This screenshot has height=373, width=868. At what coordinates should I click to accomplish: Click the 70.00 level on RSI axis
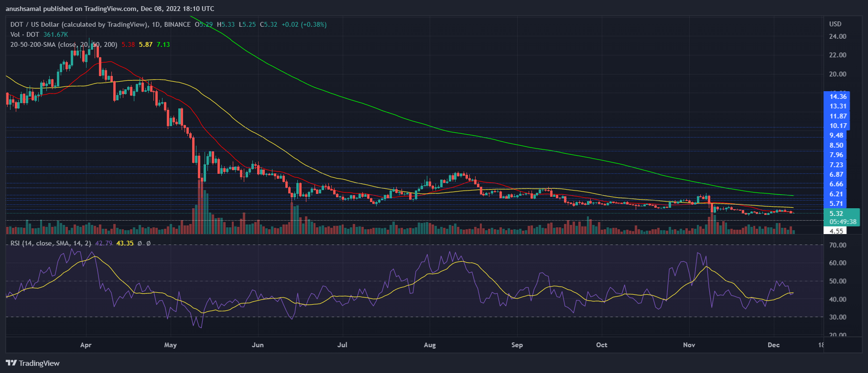pyautogui.click(x=837, y=245)
